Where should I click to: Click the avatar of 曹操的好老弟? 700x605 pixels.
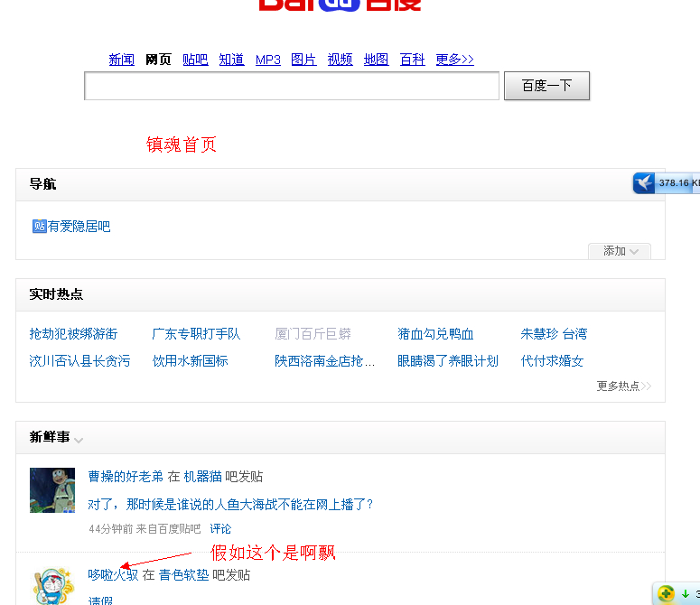click(52, 490)
